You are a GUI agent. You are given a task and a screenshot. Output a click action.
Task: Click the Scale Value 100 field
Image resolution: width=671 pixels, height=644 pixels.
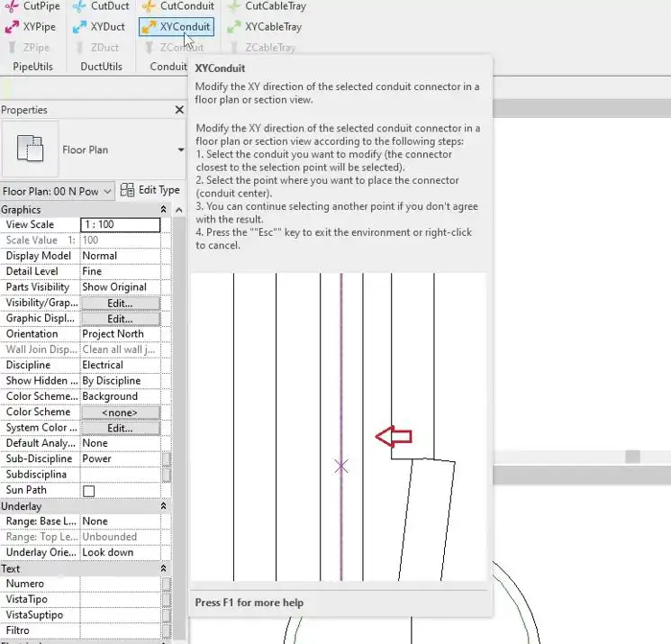pyautogui.click(x=121, y=240)
